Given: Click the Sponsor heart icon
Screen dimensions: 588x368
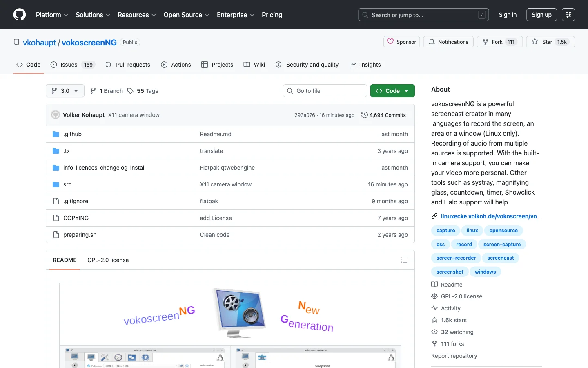Looking at the screenshot, I should coord(390,42).
